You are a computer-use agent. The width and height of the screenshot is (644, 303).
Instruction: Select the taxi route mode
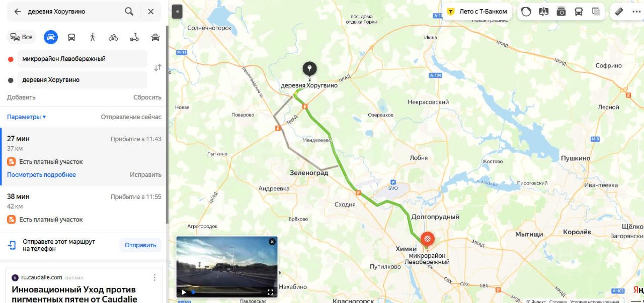(155, 37)
